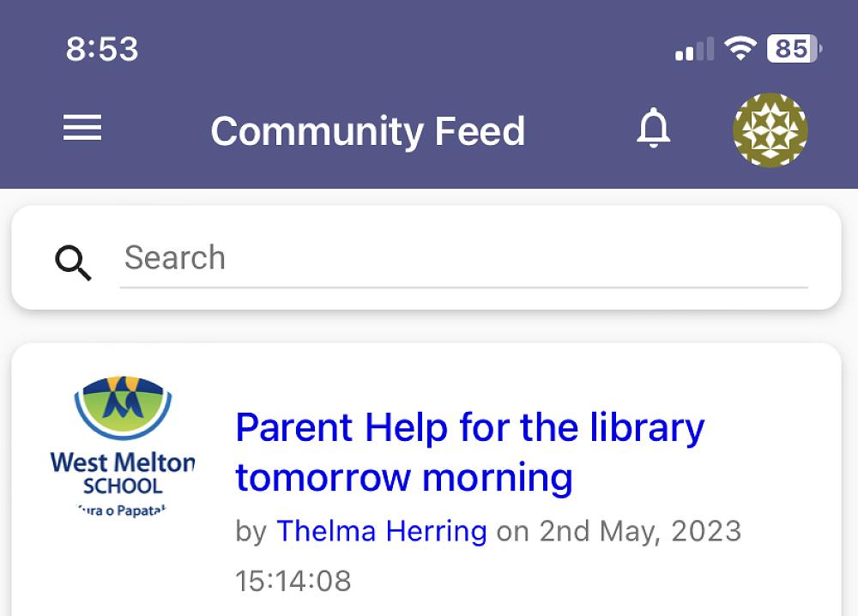Tap the Wi-Fi status icon
Image resolution: width=858 pixels, height=616 pixels.
[x=738, y=49]
